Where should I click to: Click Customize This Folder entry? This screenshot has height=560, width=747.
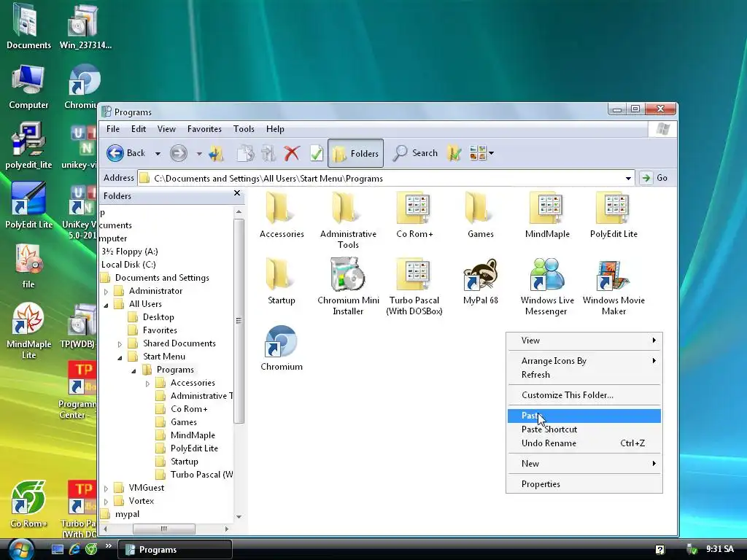[x=584, y=395]
